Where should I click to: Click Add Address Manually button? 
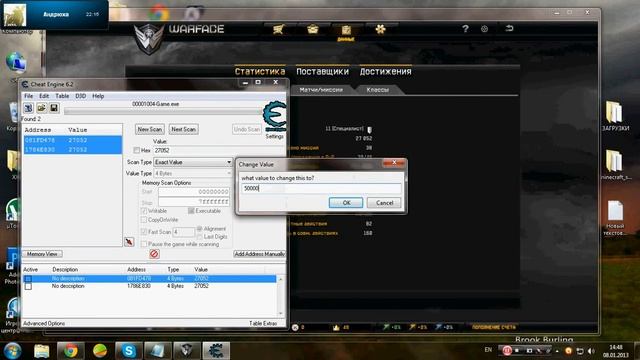[260, 254]
